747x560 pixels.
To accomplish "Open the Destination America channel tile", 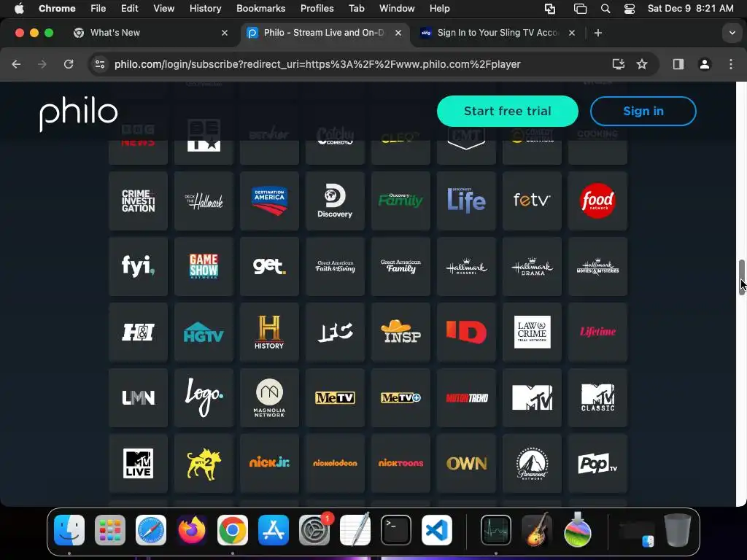I will pos(270,201).
